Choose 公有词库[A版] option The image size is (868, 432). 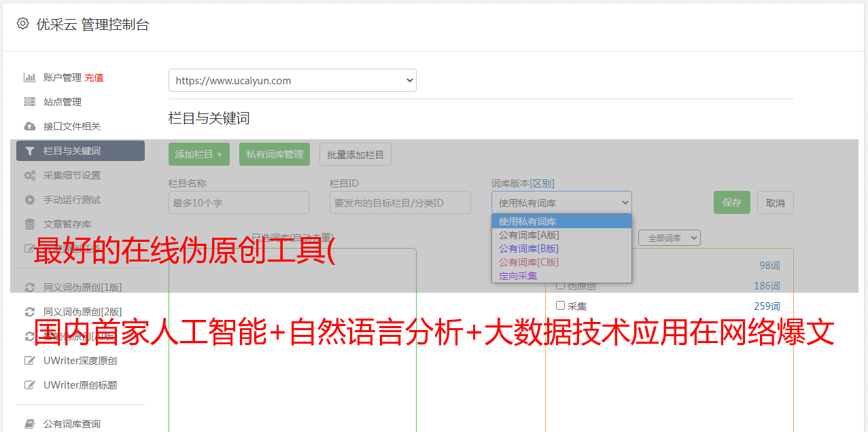(561, 235)
